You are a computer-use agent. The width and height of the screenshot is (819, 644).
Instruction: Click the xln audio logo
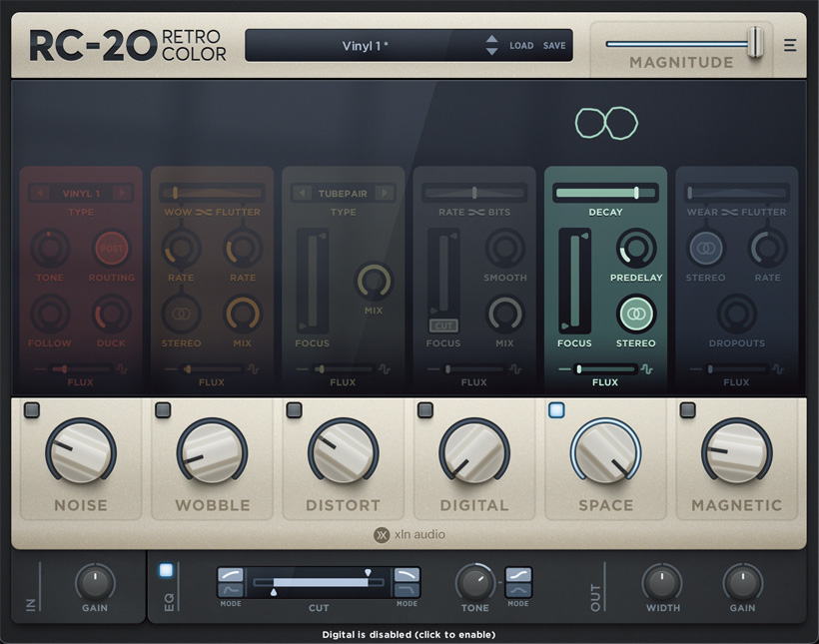pyautogui.click(x=409, y=534)
